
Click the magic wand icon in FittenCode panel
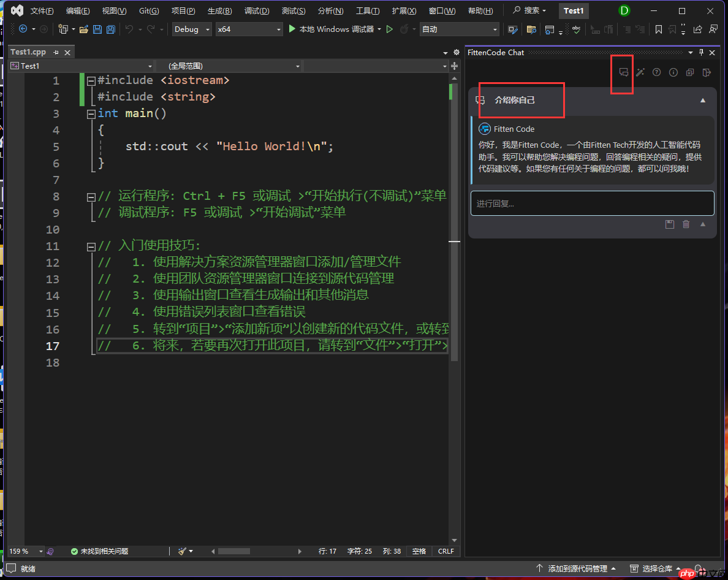(x=640, y=72)
